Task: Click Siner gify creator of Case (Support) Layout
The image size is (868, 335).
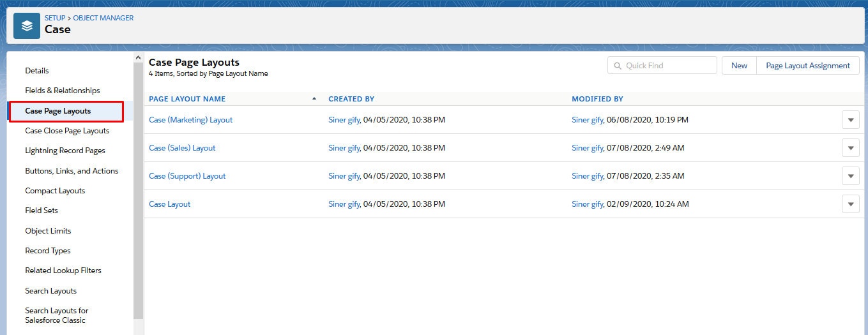Action: [344, 176]
